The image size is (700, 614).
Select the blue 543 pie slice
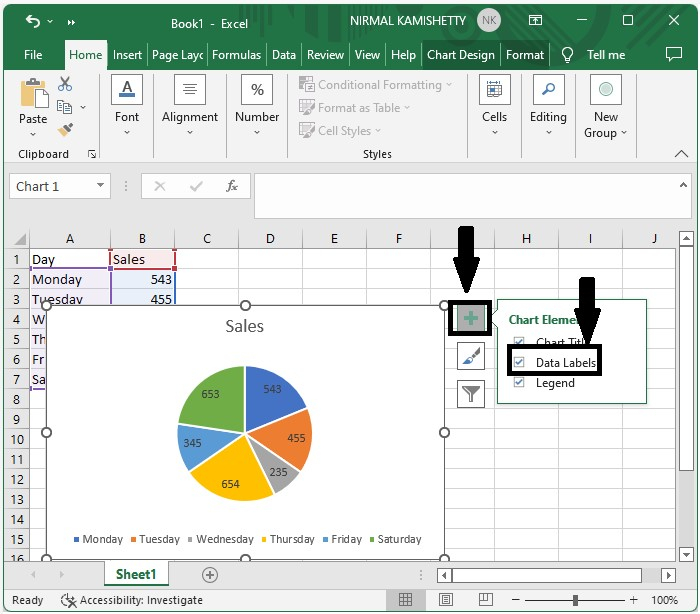coord(272,397)
